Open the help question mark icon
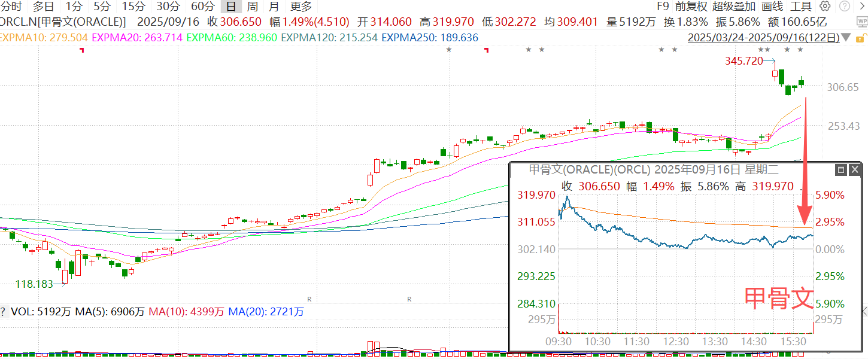Image resolution: width=868 pixels, height=359 pixels. pyautogui.click(x=843, y=7)
